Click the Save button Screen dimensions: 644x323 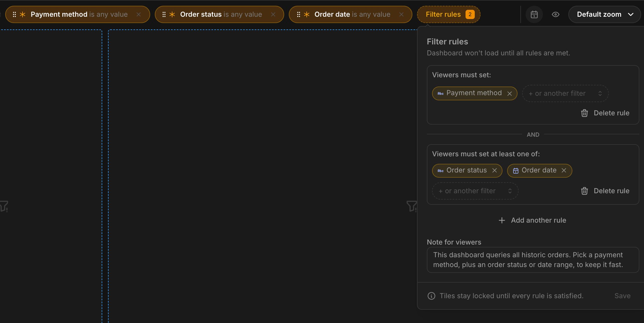point(622,296)
